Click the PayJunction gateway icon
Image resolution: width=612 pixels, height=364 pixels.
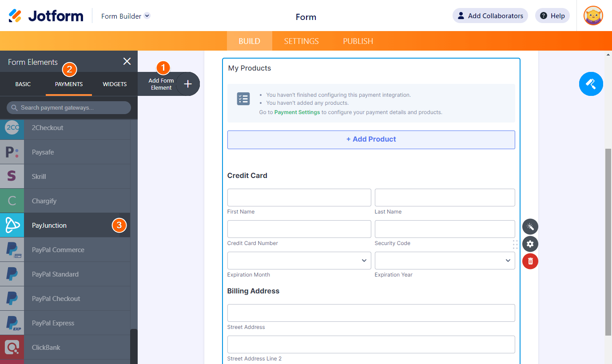(x=12, y=226)
